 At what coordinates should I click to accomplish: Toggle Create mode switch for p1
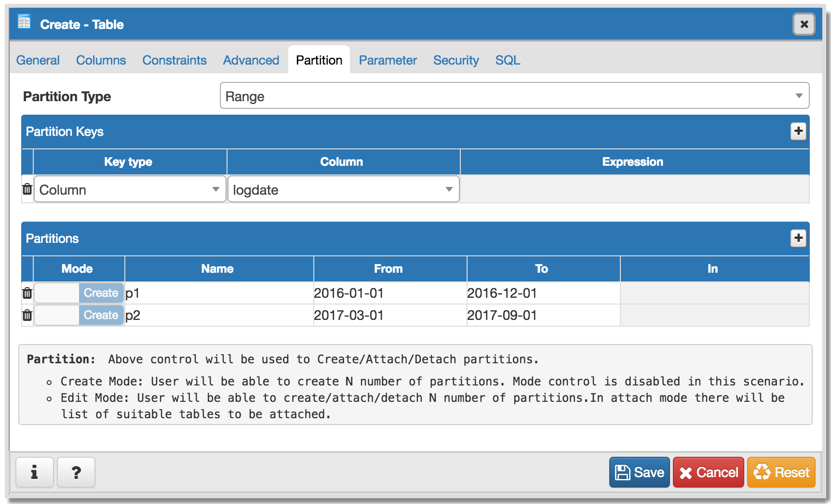click(x=79, y=293)
